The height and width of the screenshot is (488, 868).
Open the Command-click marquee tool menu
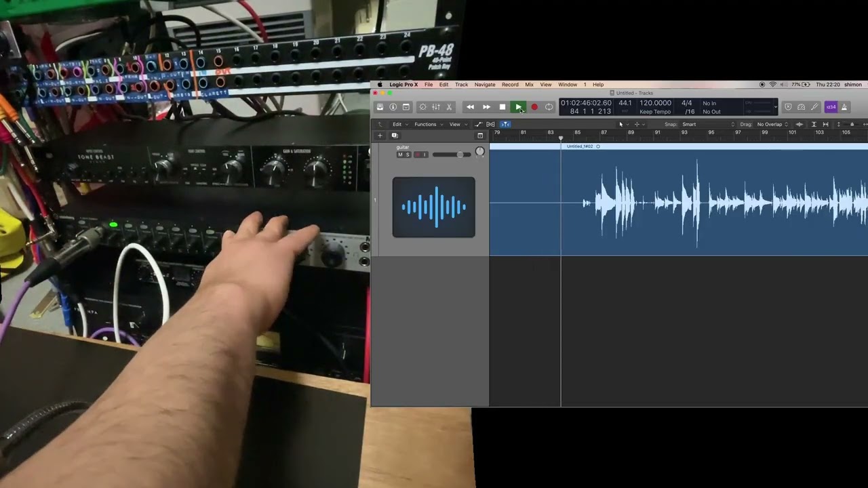click(x=638, y=124)
